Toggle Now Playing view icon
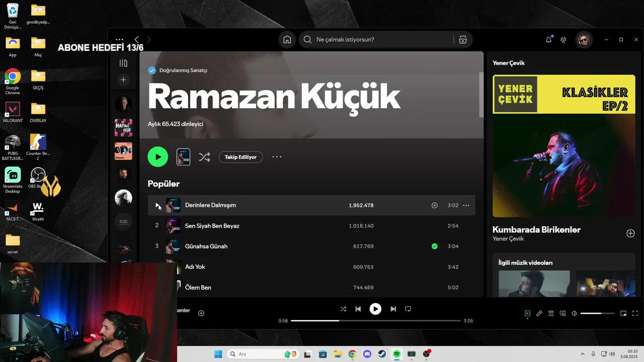 [527, 313]
